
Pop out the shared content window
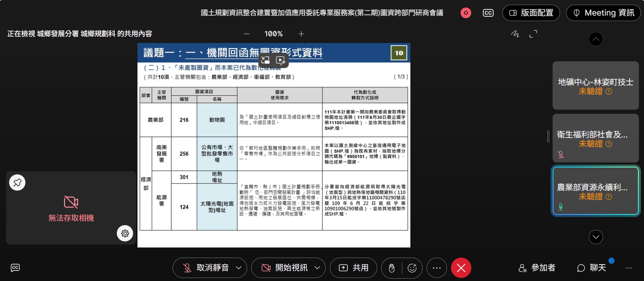point(266,60)
